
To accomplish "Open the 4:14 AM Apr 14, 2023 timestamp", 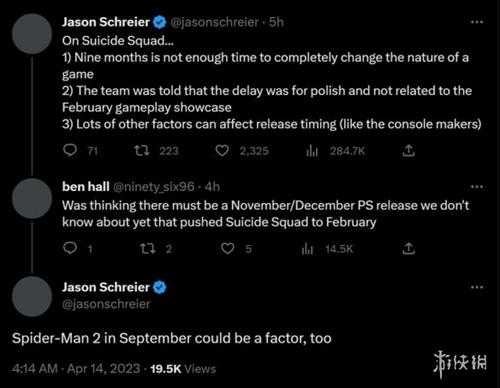I will tap(76, 369).
